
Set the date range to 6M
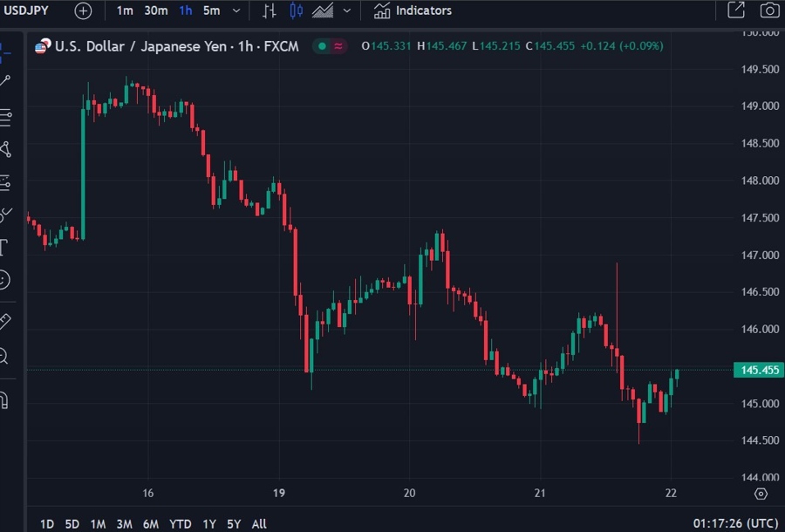pyautogui.click(x=151, y=524)
